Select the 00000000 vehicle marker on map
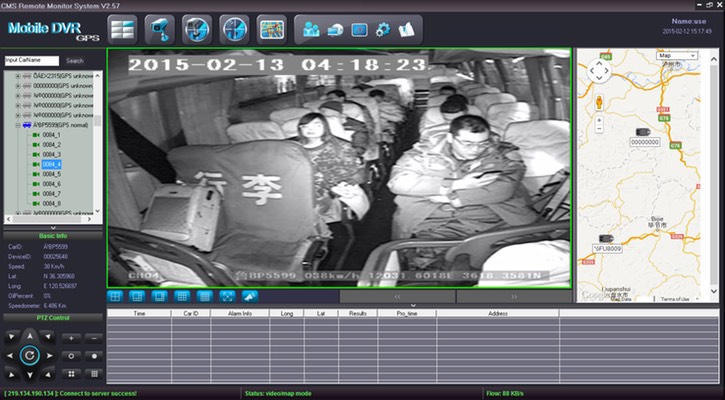The image size is (725, 400). [x=643, y=131]
